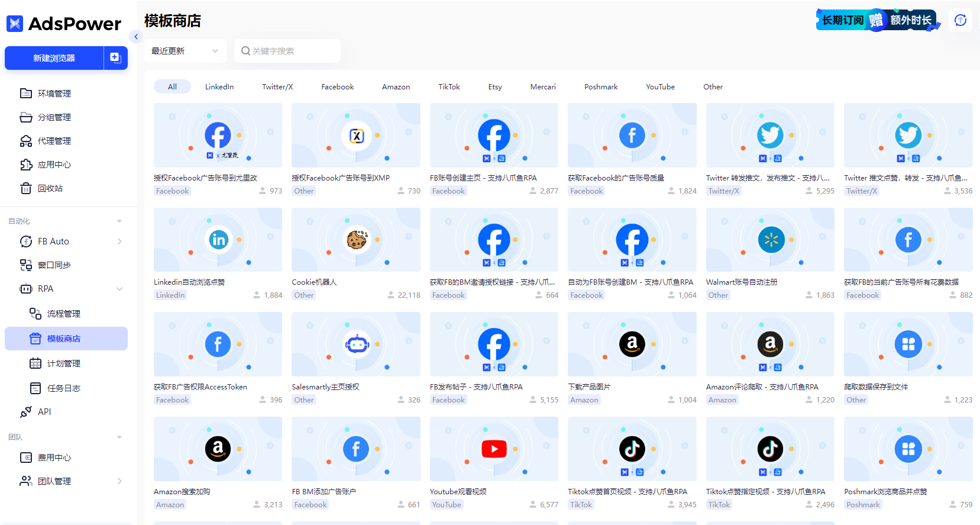Collapse the 自动化 section
The height and width of the screenshot is (525, 980).
pyautogui.click(x=119, y=221)
